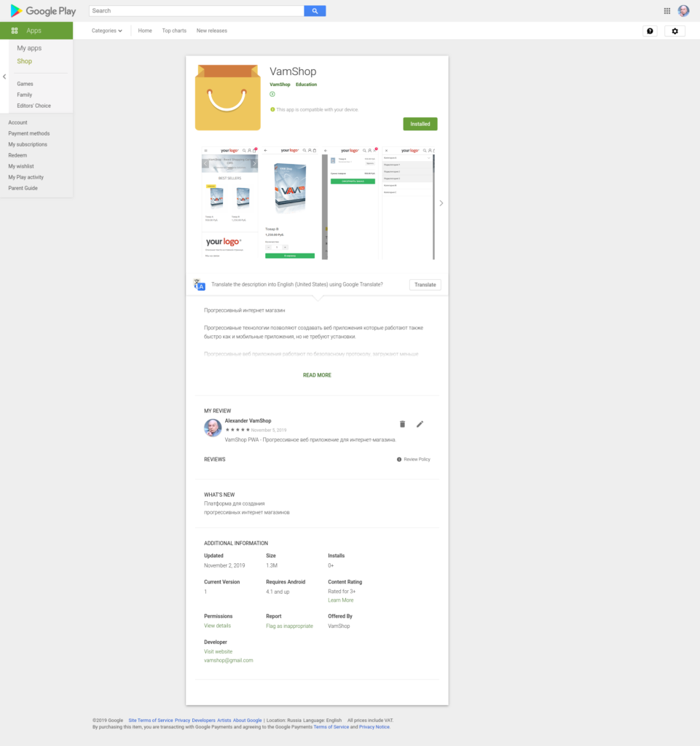
Task: Click Privacy footer link
Action: point(182,721)
